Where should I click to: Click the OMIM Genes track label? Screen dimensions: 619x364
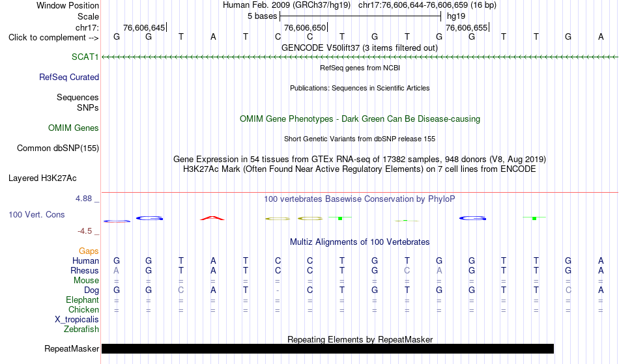click(74, 128)
